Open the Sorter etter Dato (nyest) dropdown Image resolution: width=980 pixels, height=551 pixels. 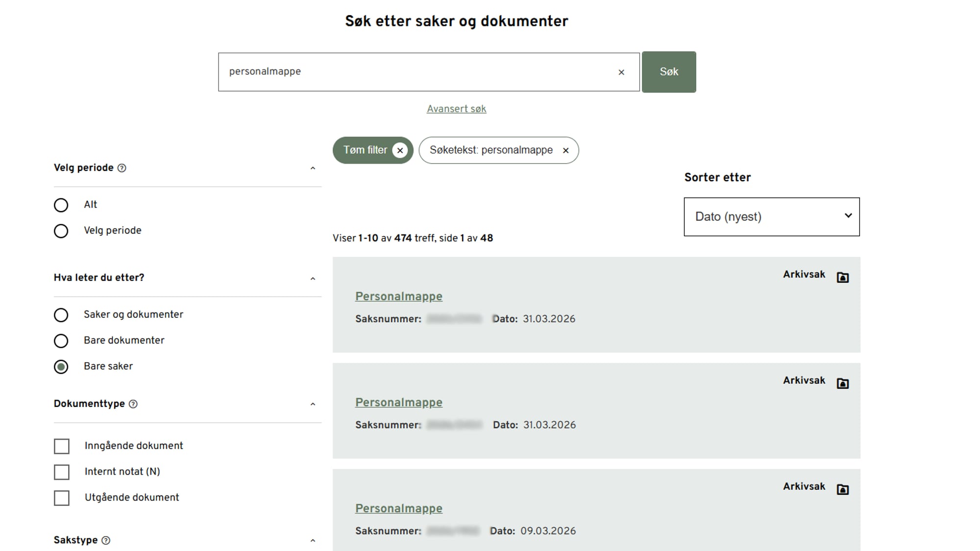pyautogui.click(x=772, y=217)
